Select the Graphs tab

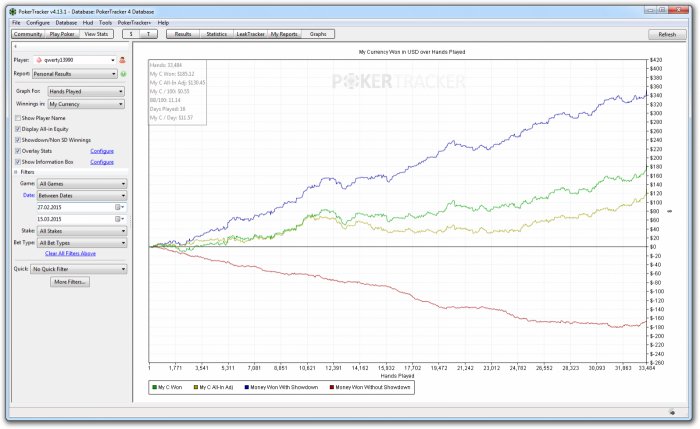tap(318, 34)
